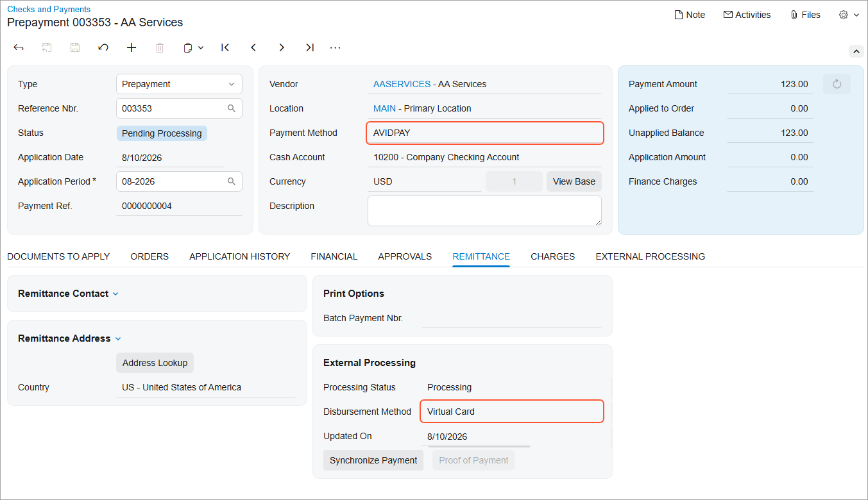Click the Finance Charges 0.00 value
Screen dimensions: 868x500
point(799,181)
